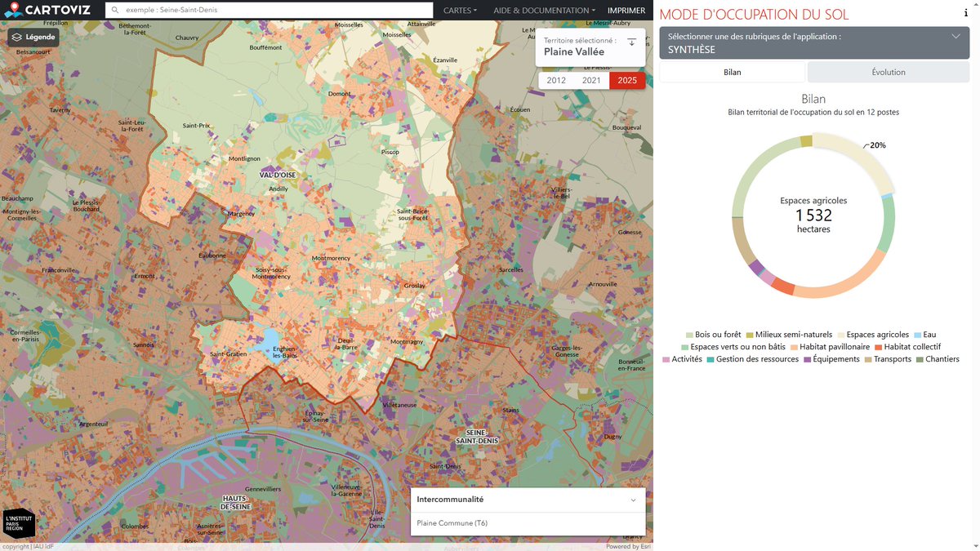Click the search magnifier icon

click(114, 11)
